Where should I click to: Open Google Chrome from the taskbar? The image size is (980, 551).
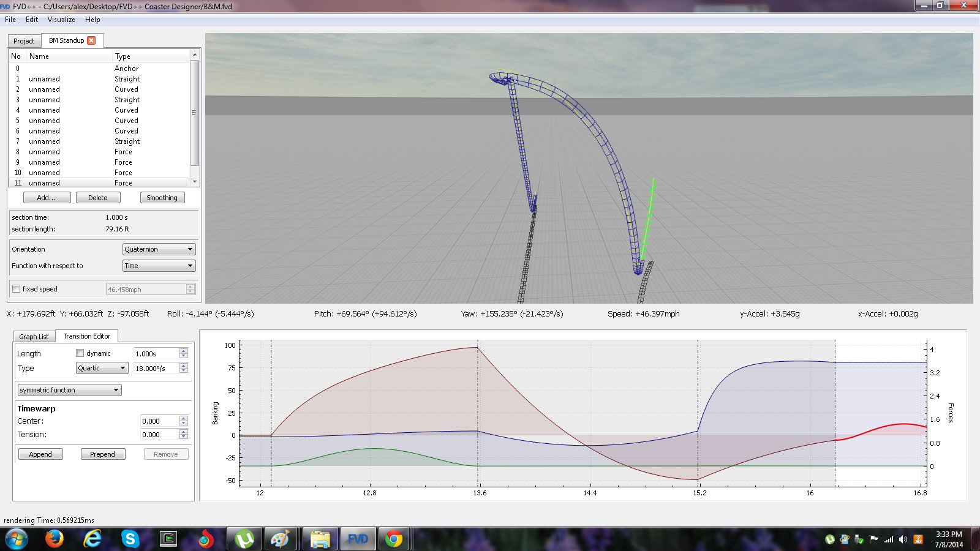(394, 539)
